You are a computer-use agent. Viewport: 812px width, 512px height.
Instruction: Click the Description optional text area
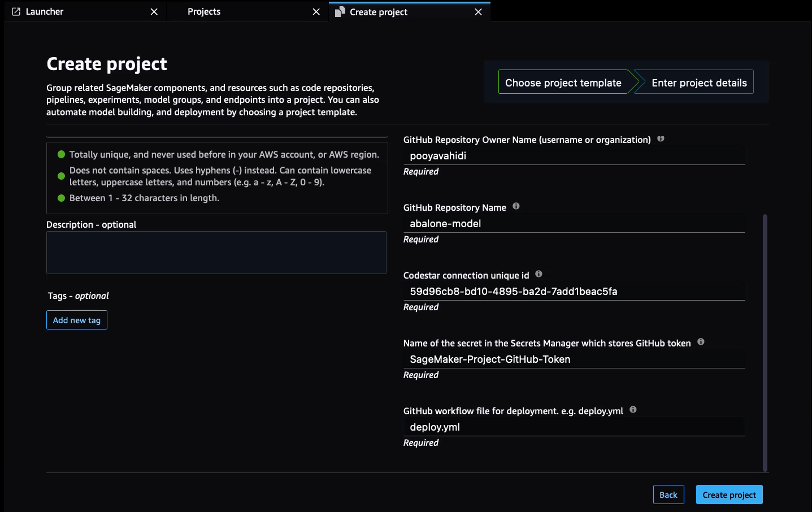(x=216, y=253)
